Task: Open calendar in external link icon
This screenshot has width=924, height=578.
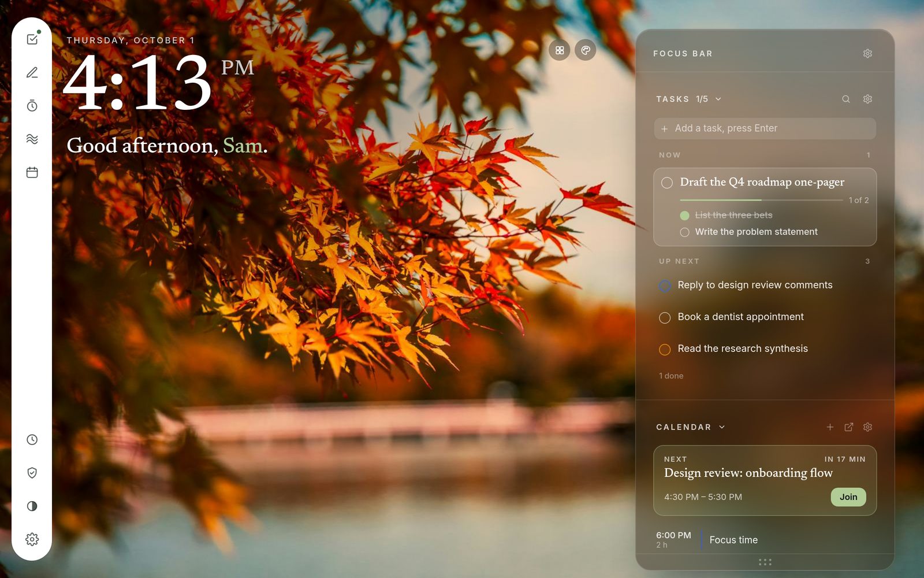Action: pos(849,427)
